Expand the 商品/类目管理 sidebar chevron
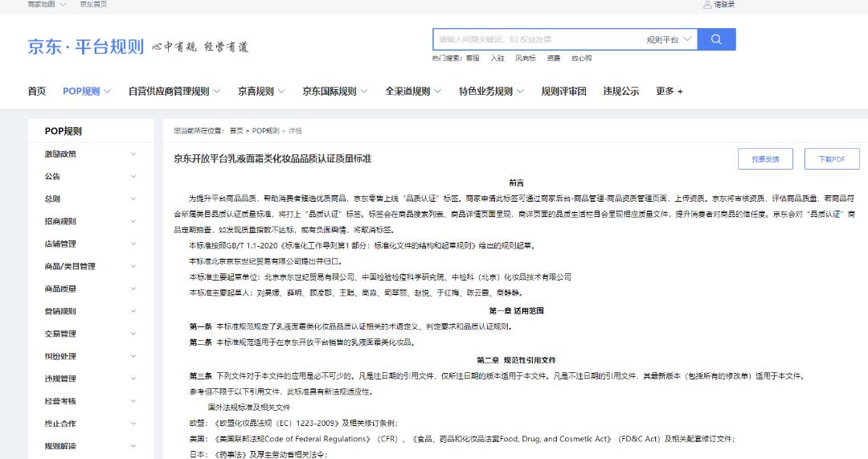Screen dimensions: 868x459 133,267
